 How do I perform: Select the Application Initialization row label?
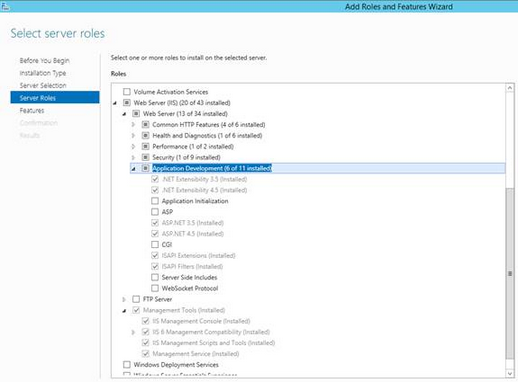pyautogui.click(x=195, y=201)
